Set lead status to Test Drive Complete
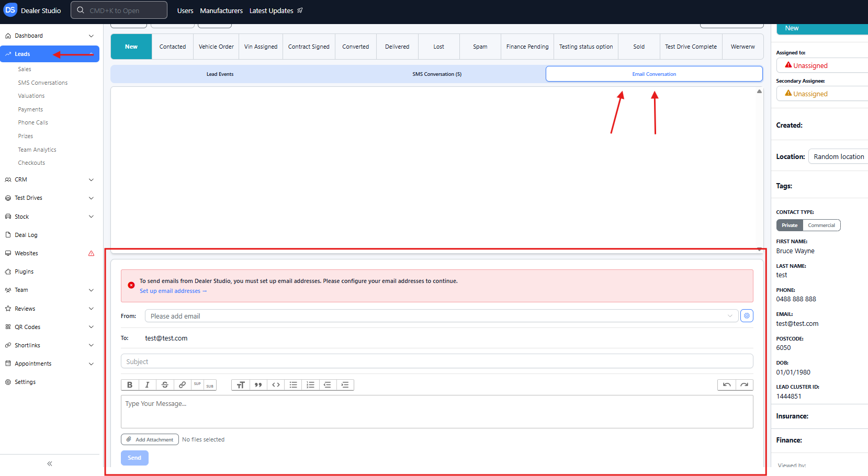868x476 pixels. click(x=691, y=47)
